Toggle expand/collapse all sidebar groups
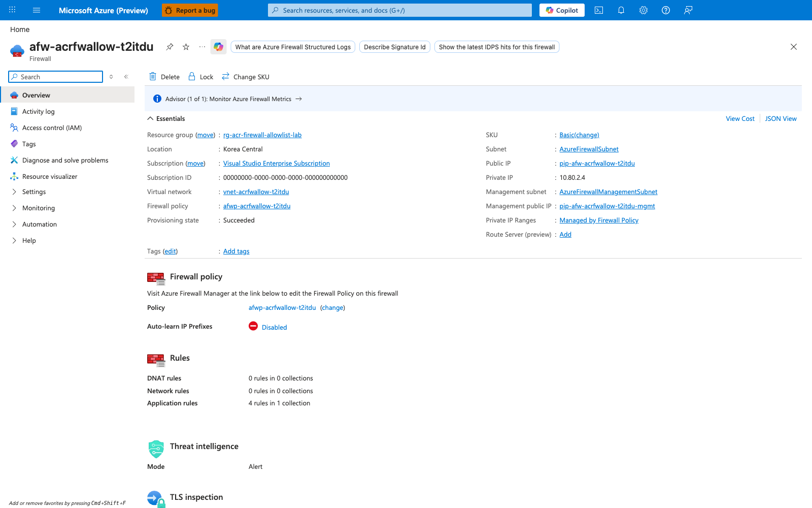The width and height of the screenshot is (812, 508). click(x=111, y=77)
